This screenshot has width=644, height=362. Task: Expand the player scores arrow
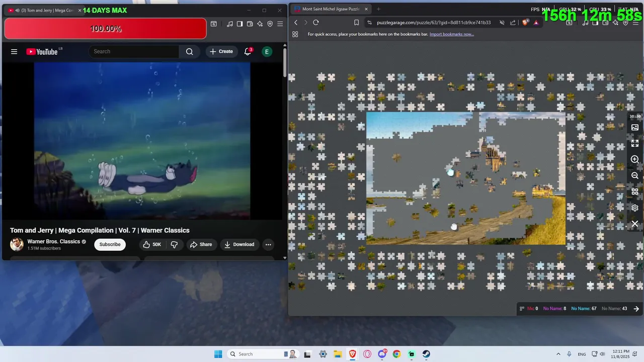point(636,309)
